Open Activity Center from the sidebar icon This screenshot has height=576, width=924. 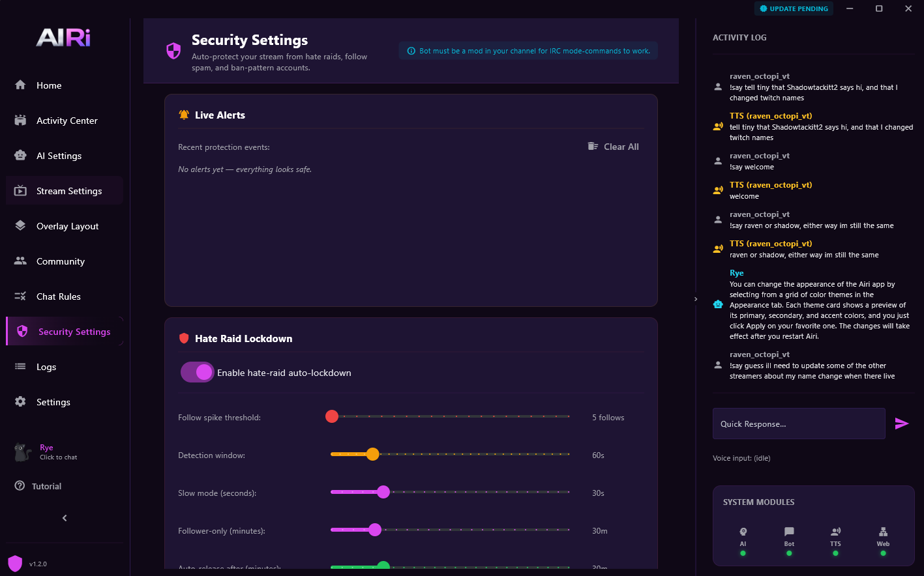pyautogui.click(x=20, y=120)
